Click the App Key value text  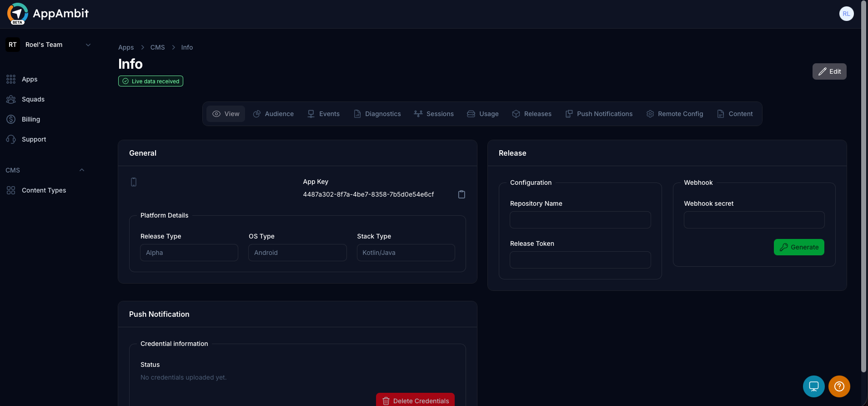point(368,194)
